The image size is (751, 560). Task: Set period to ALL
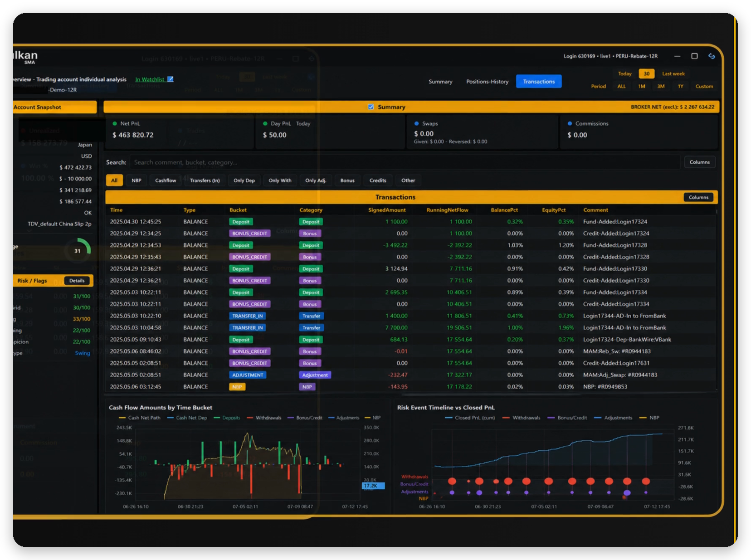pyautogui.click(x=621, y=86)
